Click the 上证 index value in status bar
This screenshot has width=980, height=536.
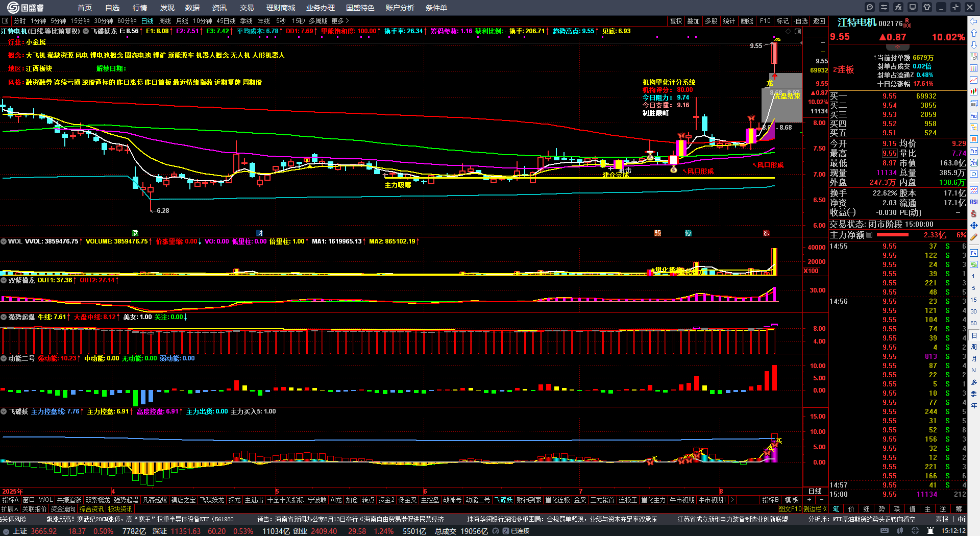44,531
